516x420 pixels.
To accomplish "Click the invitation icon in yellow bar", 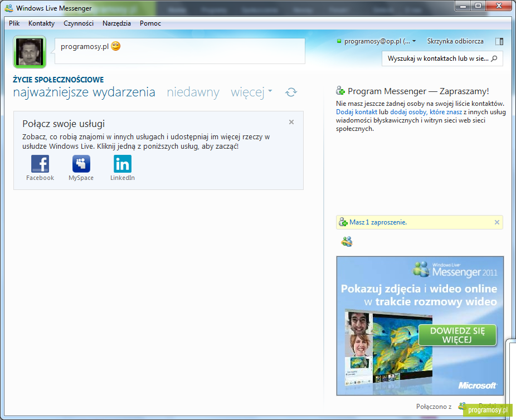I will coord(343,222).
